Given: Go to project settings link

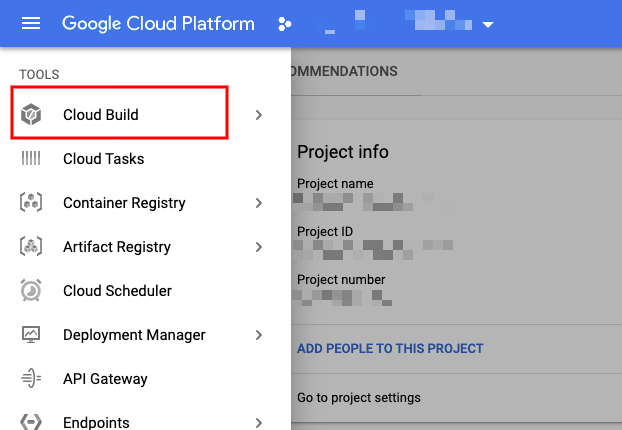Looking at the screenshot, I should [359, 398].
